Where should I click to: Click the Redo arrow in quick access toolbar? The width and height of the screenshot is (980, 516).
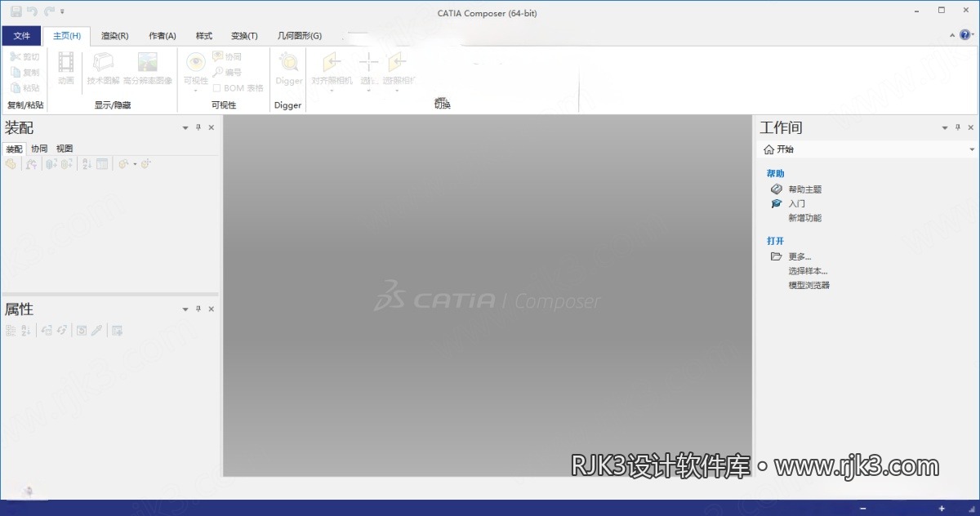[49, 11]
